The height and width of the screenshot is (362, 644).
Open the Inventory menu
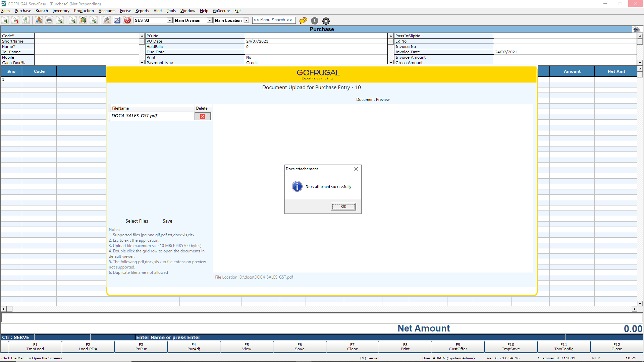[61, 11]
